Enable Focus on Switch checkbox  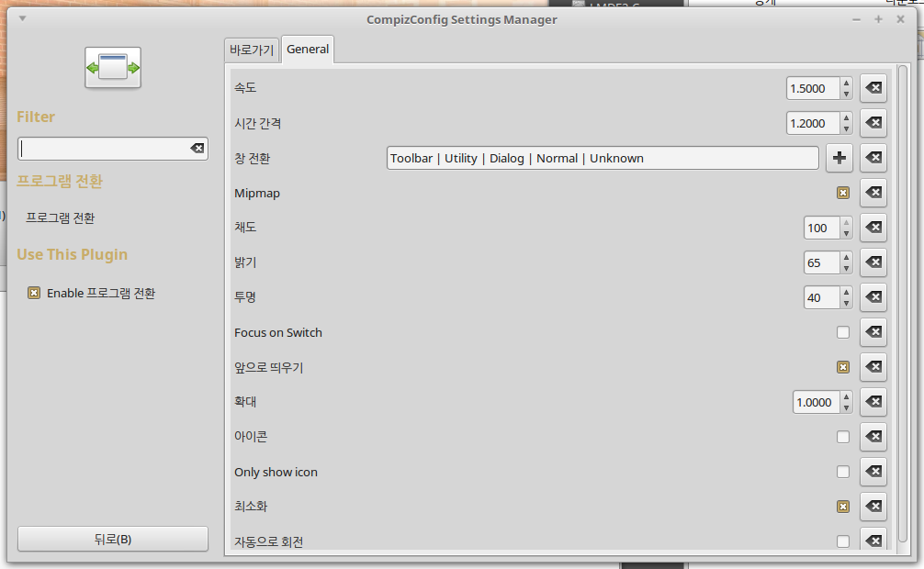pyautogui.click(x=843, y=332)
